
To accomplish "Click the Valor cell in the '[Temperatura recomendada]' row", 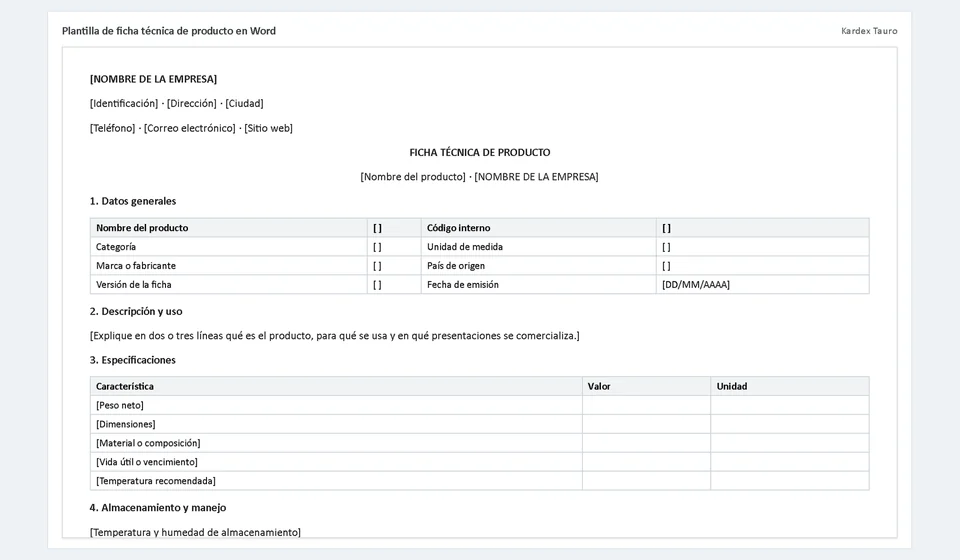I will [x=647, y=481].
